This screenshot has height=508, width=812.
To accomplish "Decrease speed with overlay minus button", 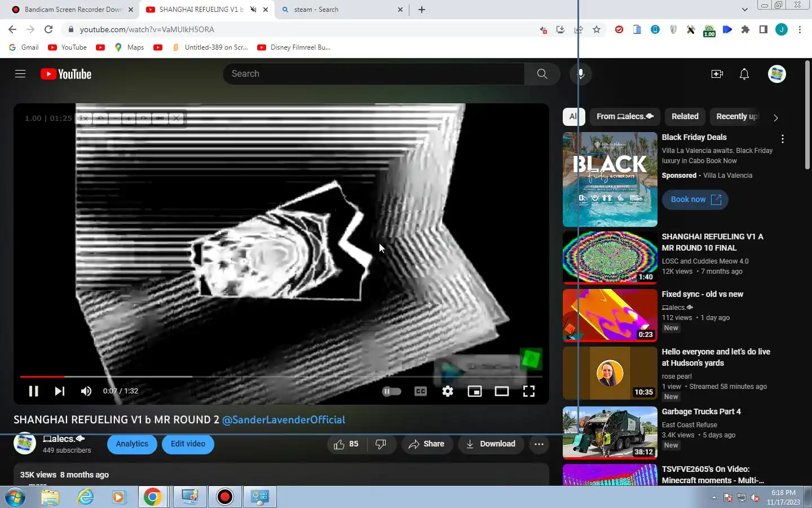I will click(114, 119).
